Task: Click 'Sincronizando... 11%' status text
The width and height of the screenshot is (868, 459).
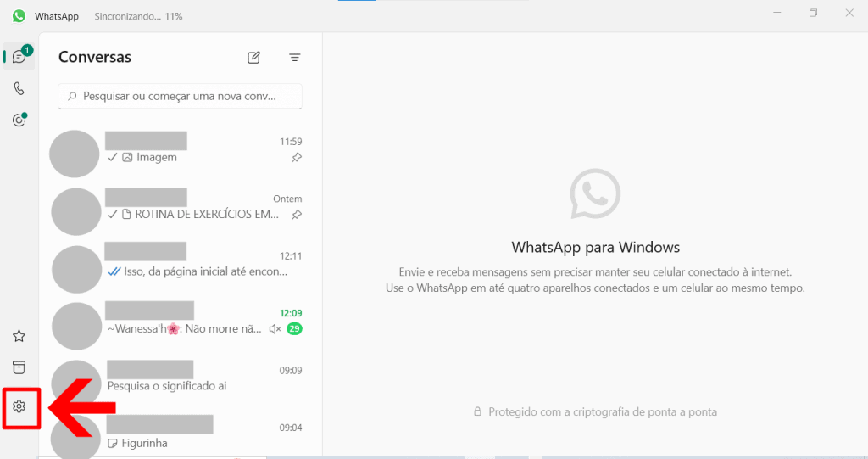Action: [x=138, y=17]
